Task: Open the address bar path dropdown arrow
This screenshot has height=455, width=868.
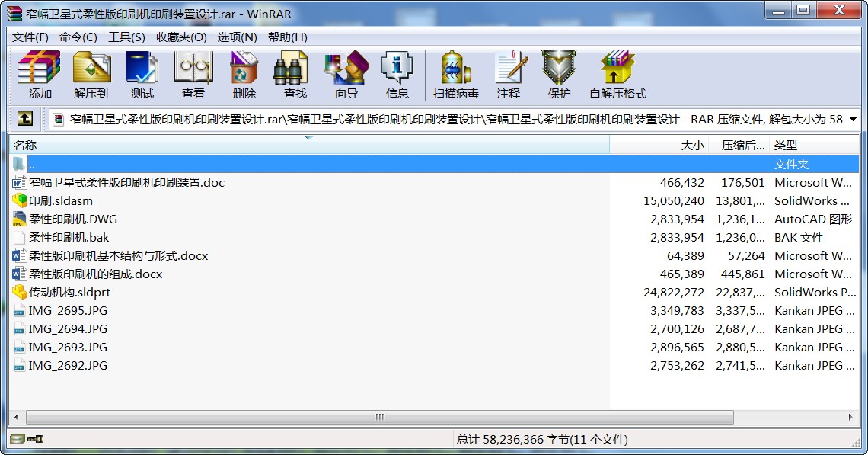Action: point(853,119)
